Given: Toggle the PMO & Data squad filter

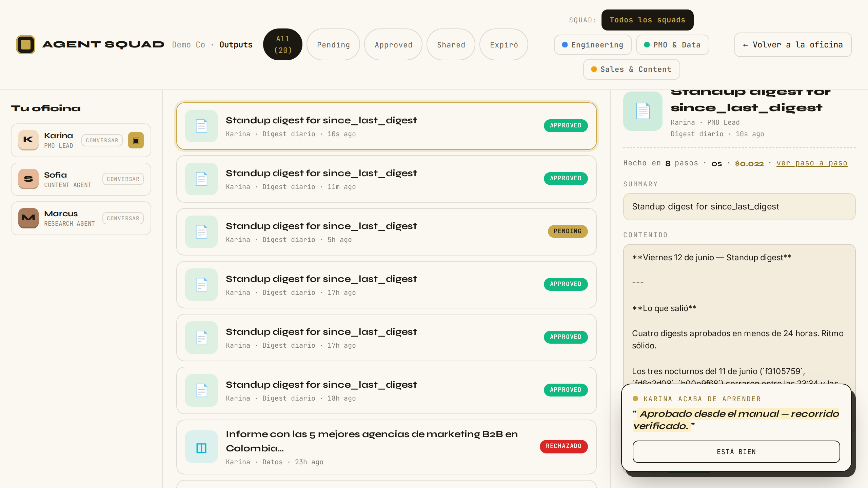Looking at the screenshot, I should point(673,45).
